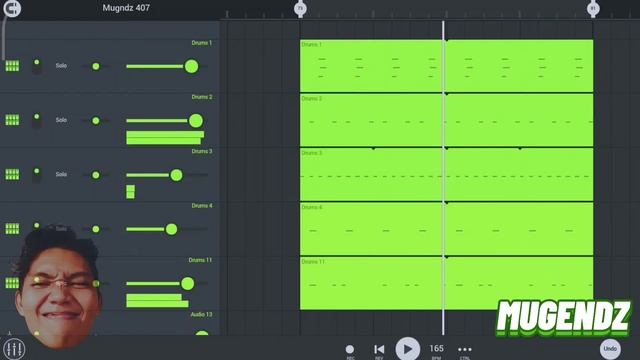Open the FL Studio main menu icon
640x360 pixels.
(x=12, y=8)
